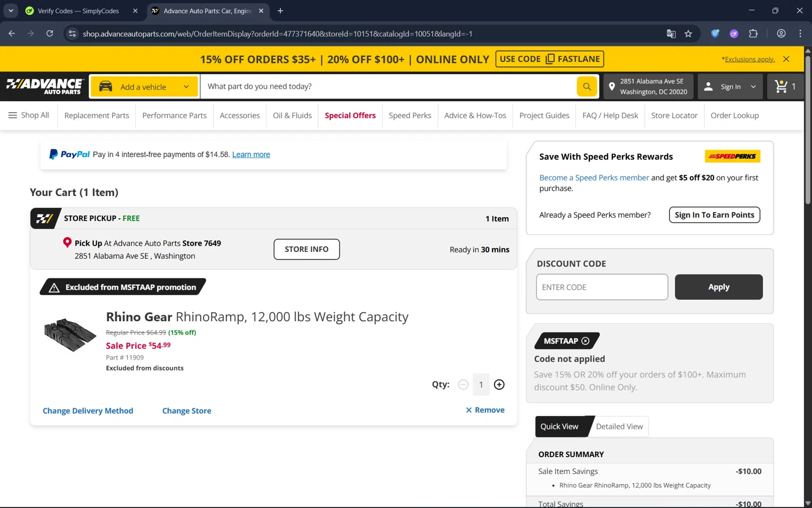Open the Oil & Fluids menu

point(292,115)
